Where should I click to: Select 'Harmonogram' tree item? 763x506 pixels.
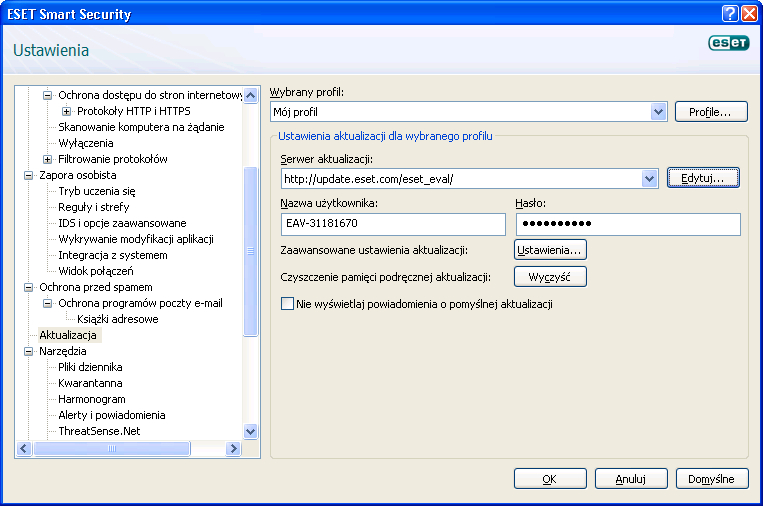91,399
